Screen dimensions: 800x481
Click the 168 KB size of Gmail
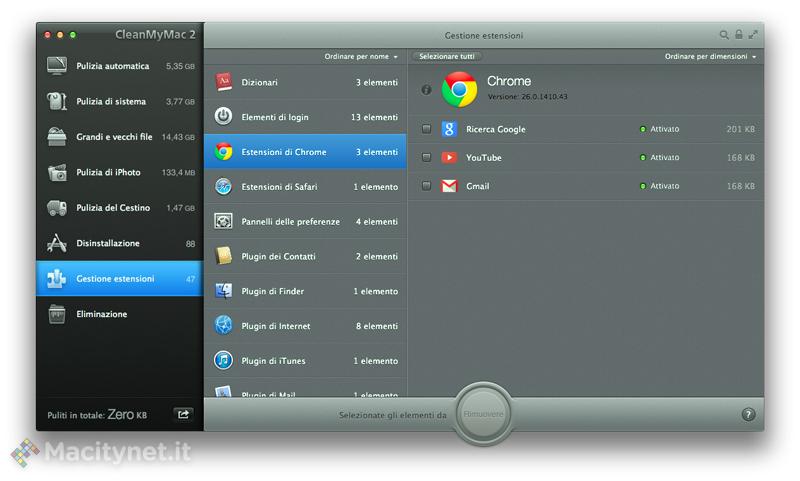(740, 186)
